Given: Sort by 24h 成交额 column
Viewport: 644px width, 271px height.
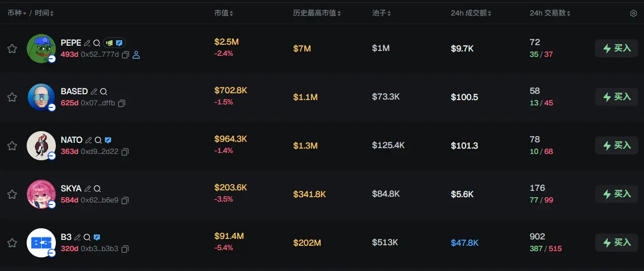Looking at the screenshot, I should (x=471, y=13).
